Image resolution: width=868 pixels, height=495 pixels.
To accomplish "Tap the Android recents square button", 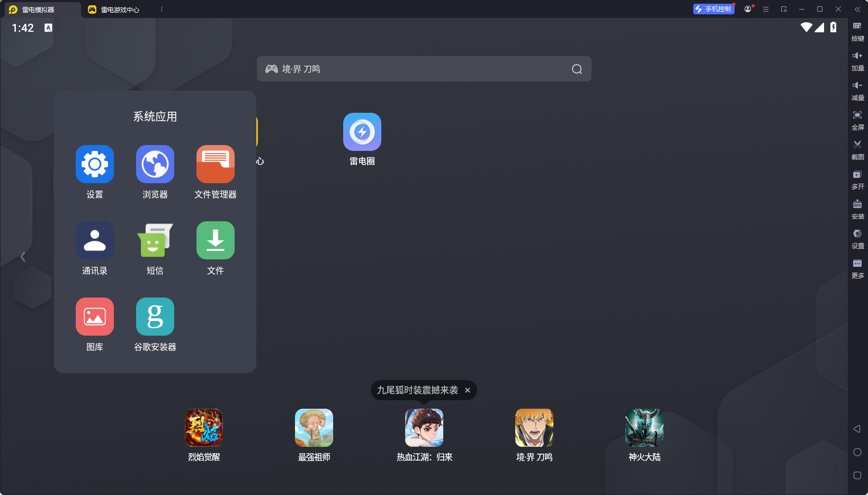I will point(857,475).
